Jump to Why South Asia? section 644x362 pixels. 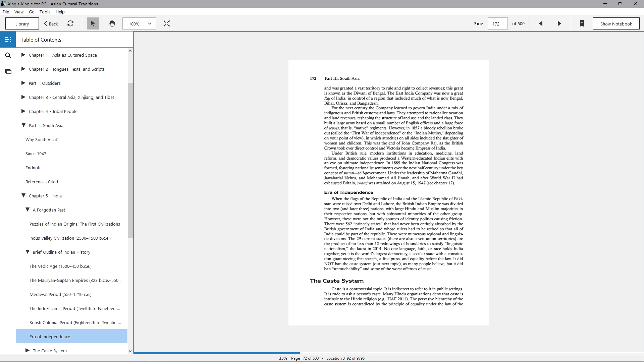42,139
